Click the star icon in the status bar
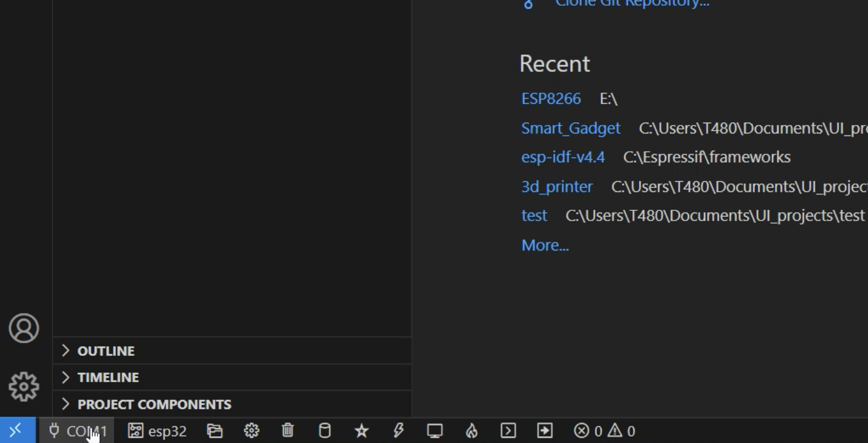Screen dimensions: 868x443 (x=361, y=431)
